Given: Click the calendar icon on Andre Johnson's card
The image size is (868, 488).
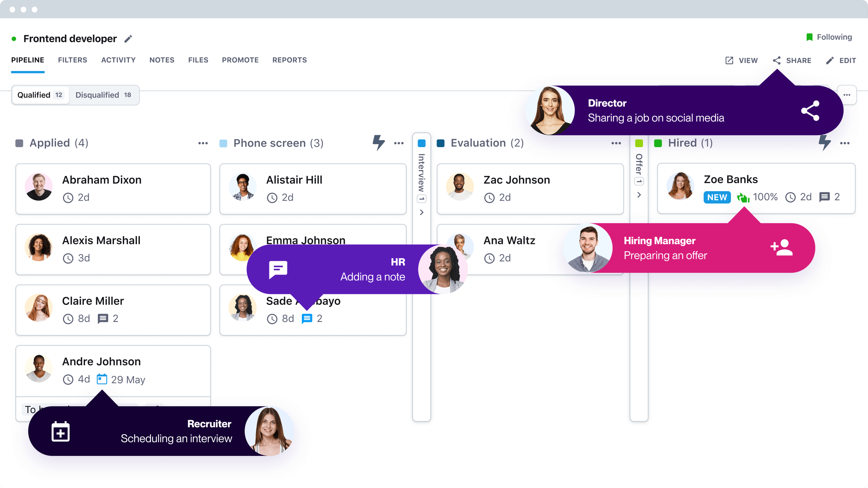Looking at the screenshot, I should tap(102, 379).
